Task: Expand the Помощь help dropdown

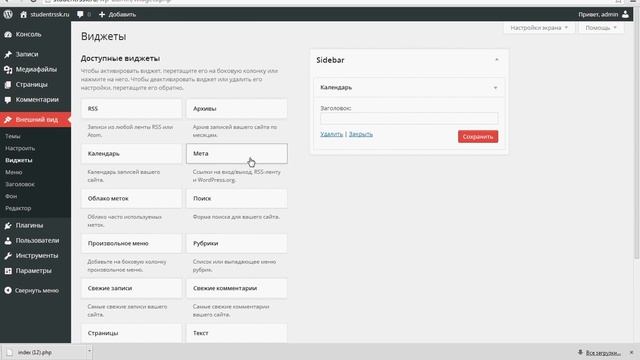Action: [601, 28]
